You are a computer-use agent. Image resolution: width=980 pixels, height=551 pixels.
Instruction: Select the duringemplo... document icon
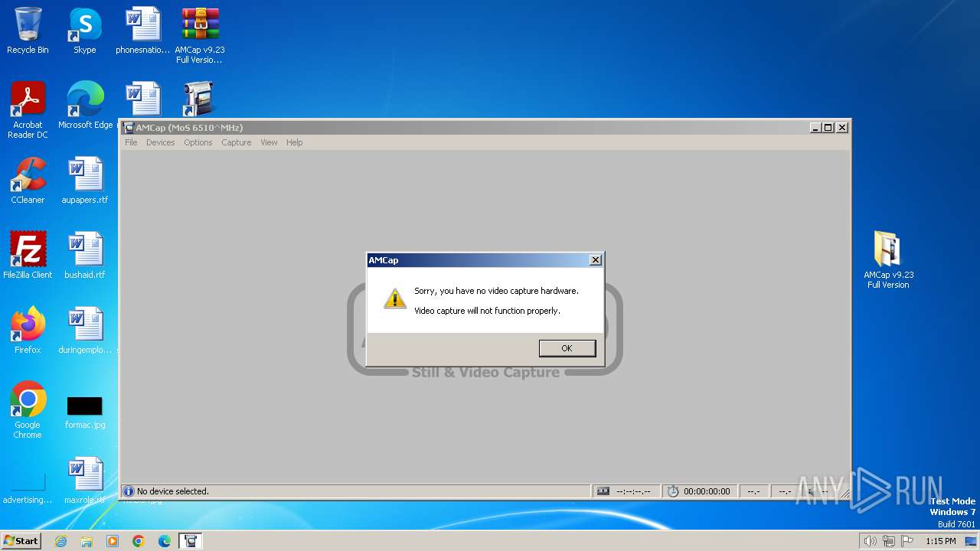coord(85,331)
